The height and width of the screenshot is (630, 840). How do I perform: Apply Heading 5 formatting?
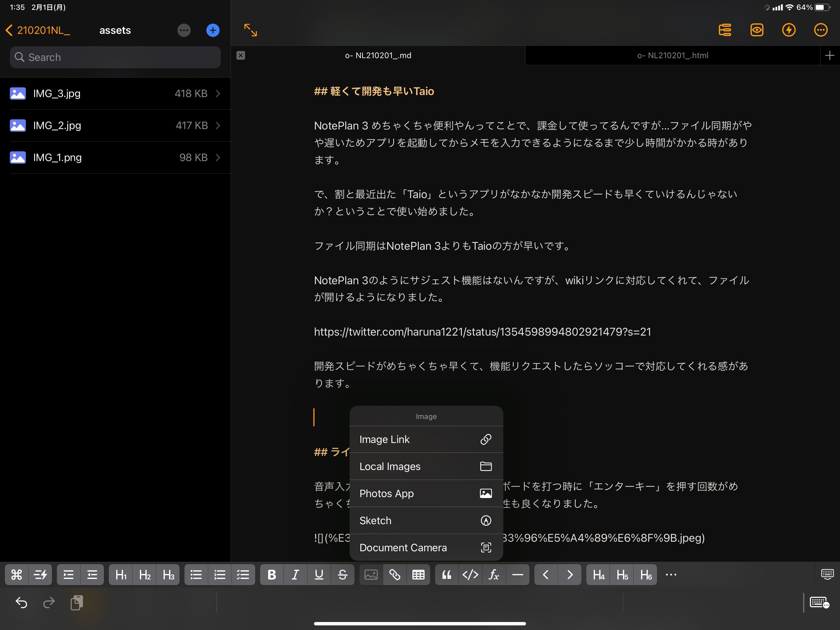click(x=622, y=575)
